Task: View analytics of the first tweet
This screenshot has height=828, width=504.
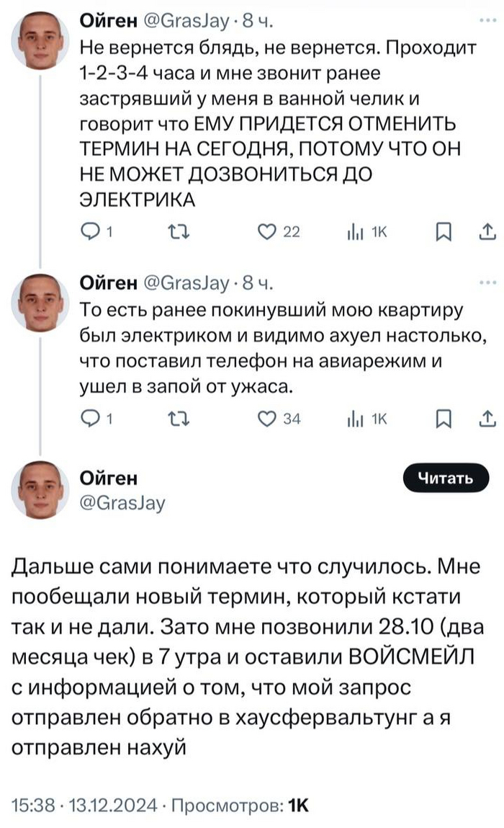Action: 356,231
